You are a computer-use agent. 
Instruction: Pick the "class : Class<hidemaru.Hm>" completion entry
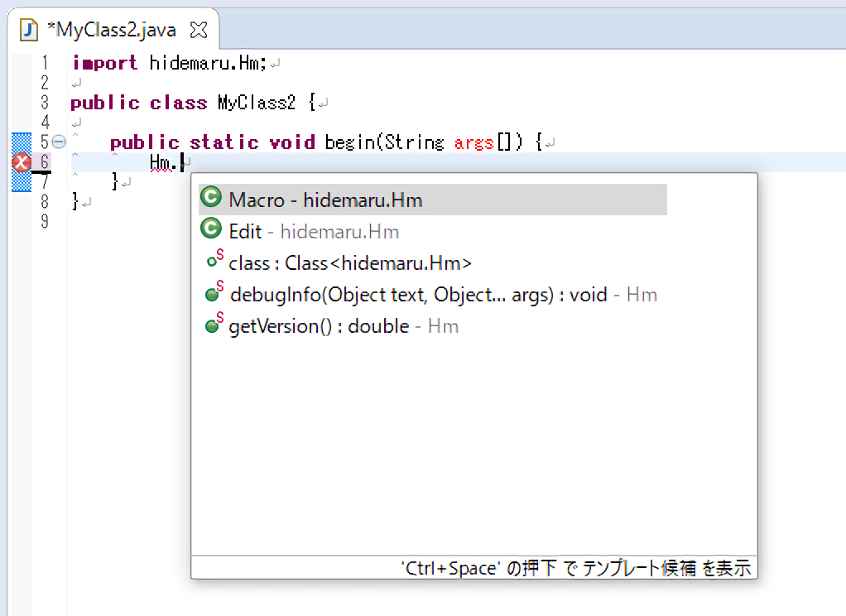click(x=349, y=262)
